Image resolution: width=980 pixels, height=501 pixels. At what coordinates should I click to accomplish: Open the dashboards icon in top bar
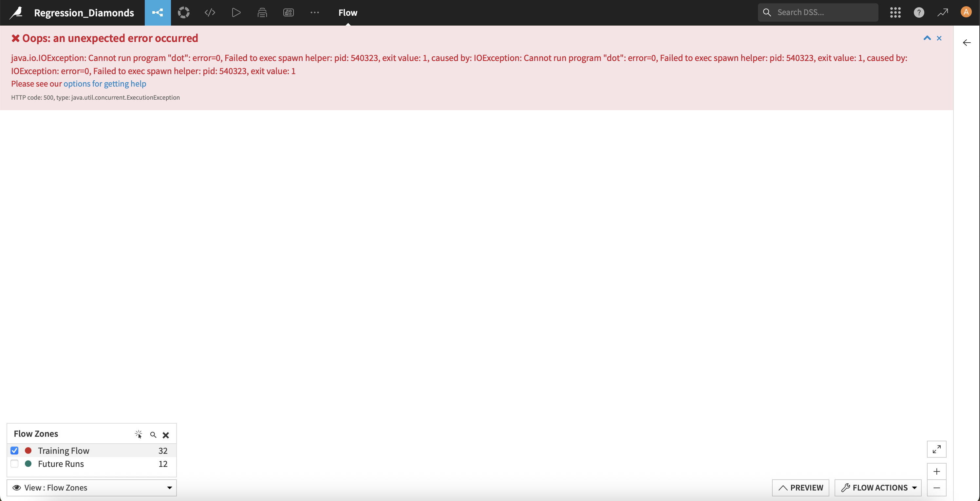[288, 12]
